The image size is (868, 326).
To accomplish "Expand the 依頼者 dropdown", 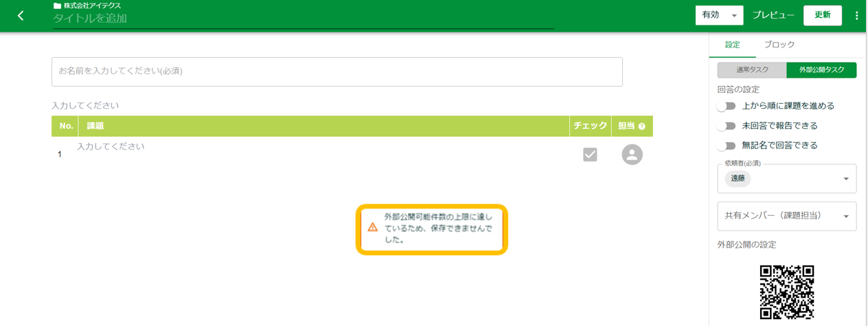I will [845, 180].
